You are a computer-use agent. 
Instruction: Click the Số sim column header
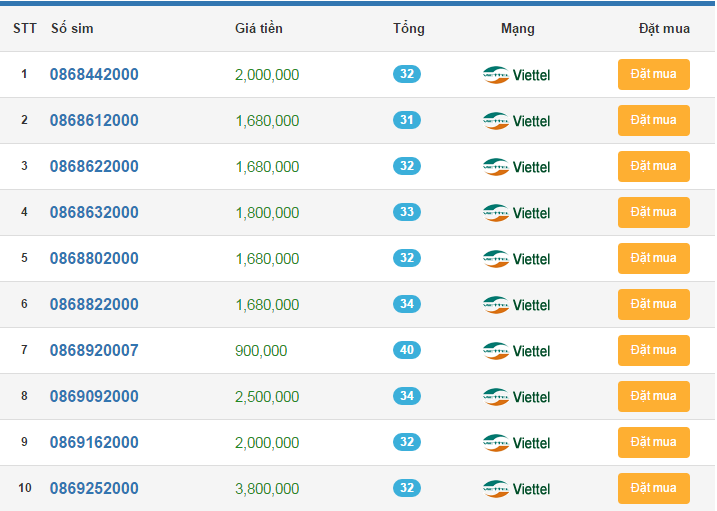tap(72, 28)
